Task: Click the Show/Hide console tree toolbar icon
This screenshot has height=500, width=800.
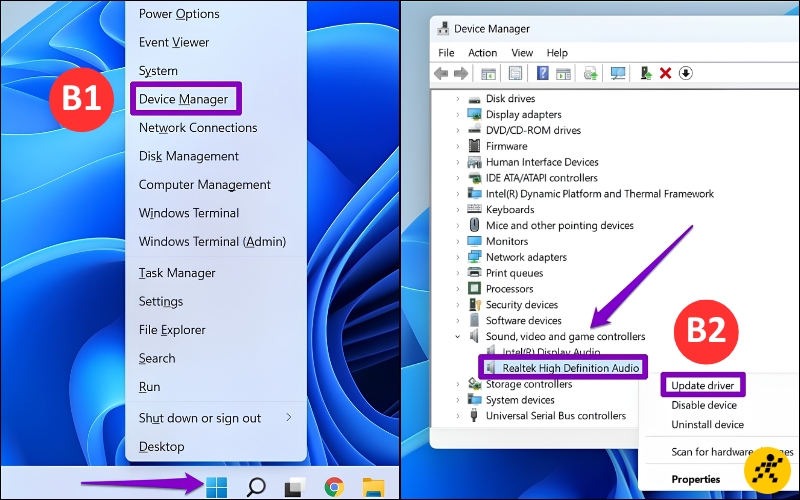Action: pyautogui.click(x=489, y=73)
